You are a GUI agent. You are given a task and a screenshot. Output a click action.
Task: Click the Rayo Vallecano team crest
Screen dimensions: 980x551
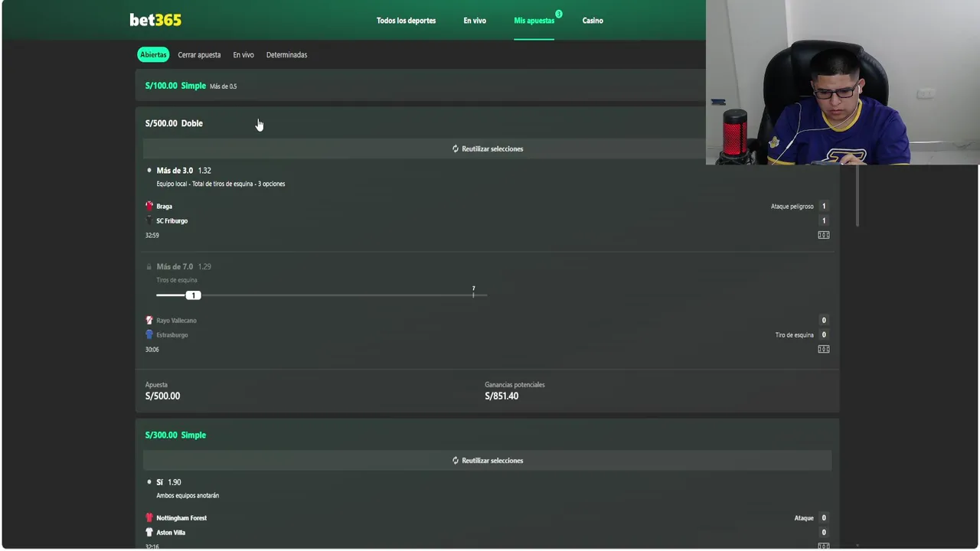point(149,320)
